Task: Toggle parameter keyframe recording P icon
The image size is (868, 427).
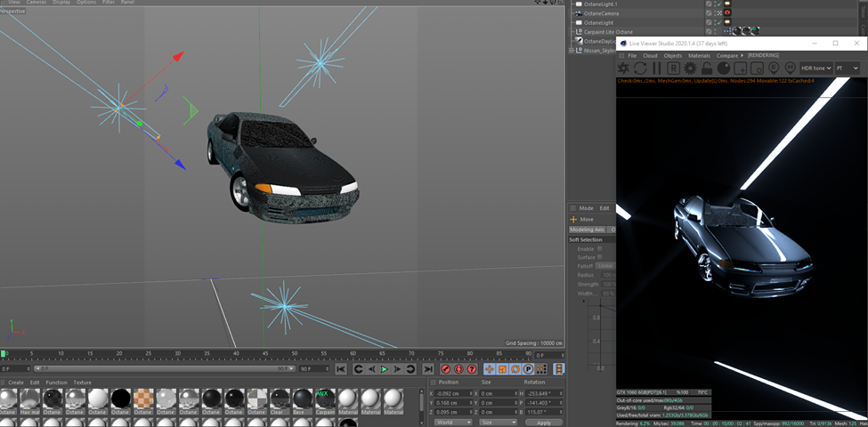Action: pos(529,369)
